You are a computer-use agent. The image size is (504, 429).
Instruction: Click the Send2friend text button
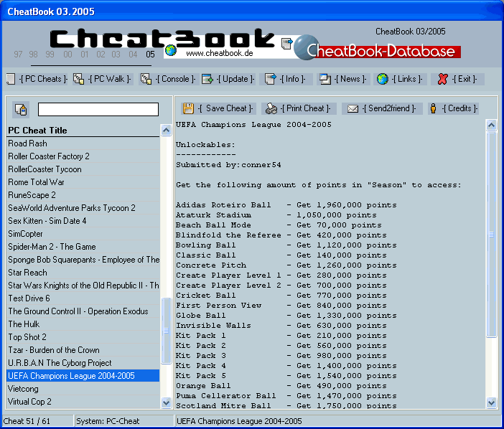[389, 108]
